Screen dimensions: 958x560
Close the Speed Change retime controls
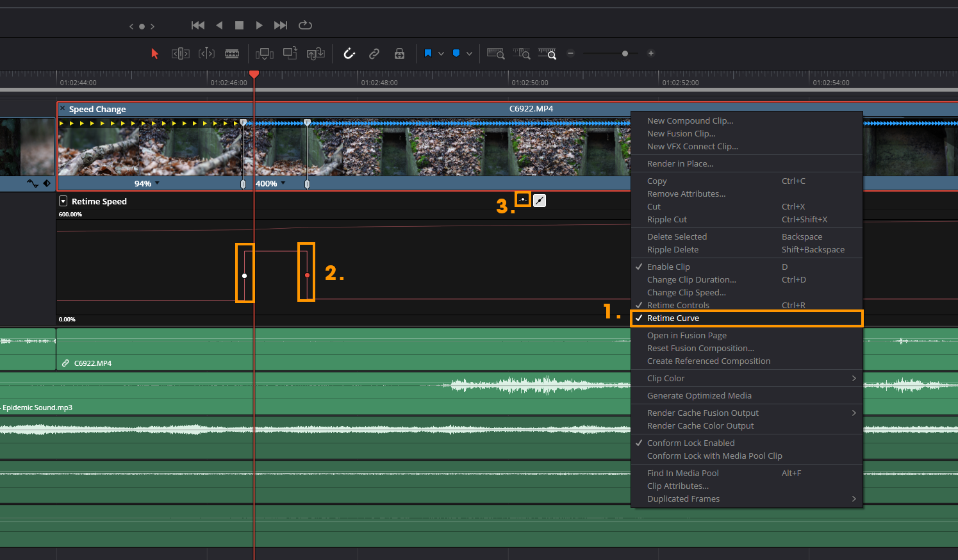point(63,109)
